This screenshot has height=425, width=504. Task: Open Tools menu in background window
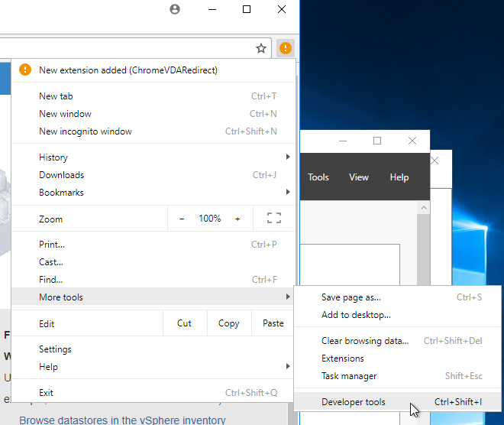click(x=318, y=177)
